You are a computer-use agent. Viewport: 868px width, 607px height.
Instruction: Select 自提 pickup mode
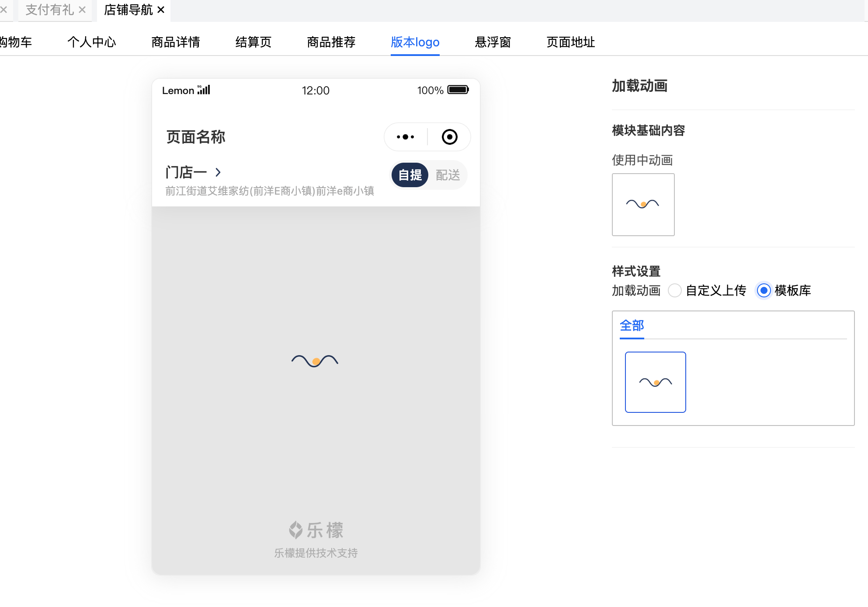tap(410, 175)
